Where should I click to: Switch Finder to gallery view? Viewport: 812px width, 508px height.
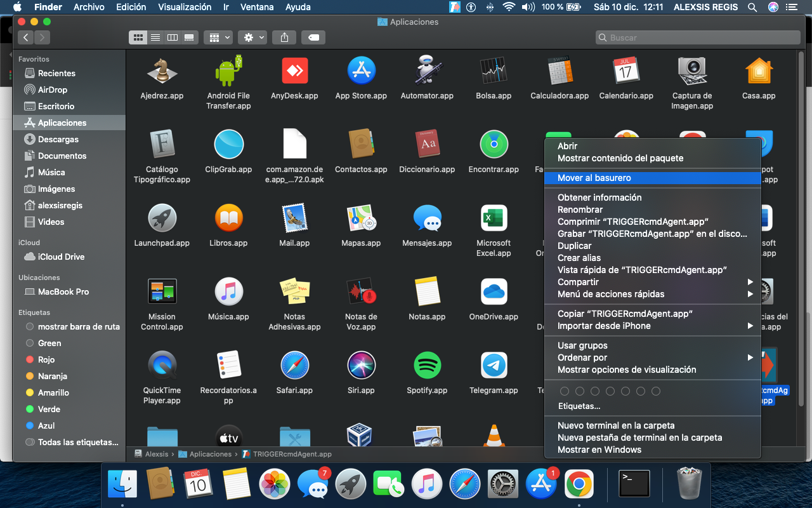point(189,37)
